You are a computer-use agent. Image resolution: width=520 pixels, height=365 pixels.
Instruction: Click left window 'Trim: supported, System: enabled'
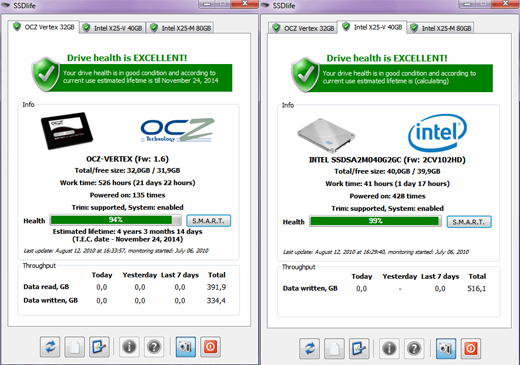pos(127,207)
